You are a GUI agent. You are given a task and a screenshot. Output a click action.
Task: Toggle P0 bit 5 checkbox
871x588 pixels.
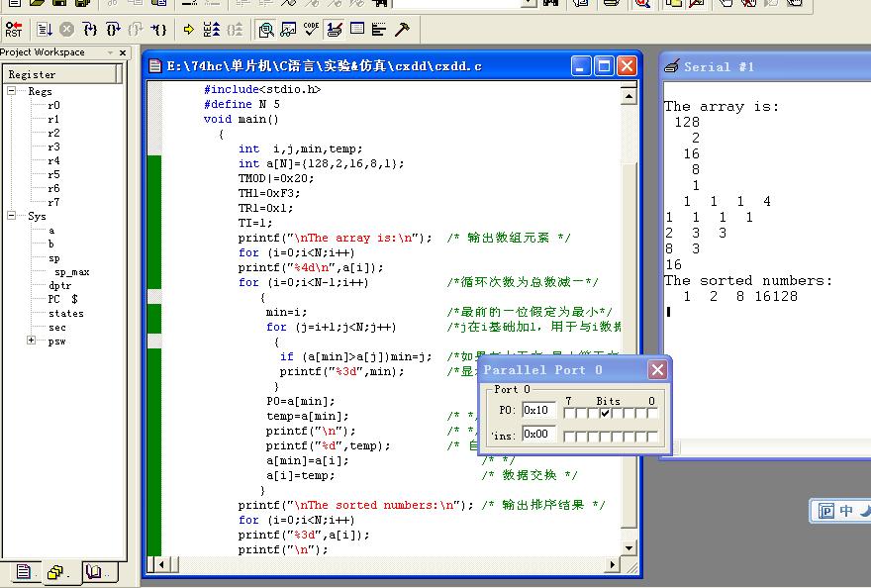[x=593, y=413]
